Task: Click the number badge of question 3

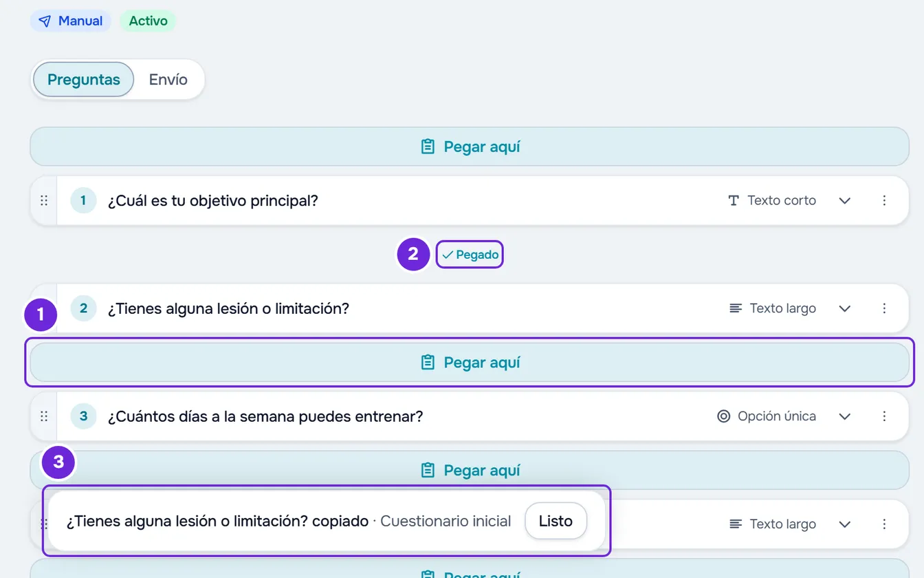Action: pyautogui.click(x=83, y=416)
